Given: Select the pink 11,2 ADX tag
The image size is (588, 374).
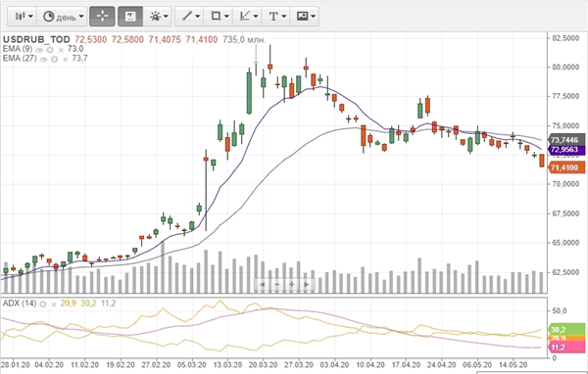Looking at the screenshot, I should coord(566,348).
